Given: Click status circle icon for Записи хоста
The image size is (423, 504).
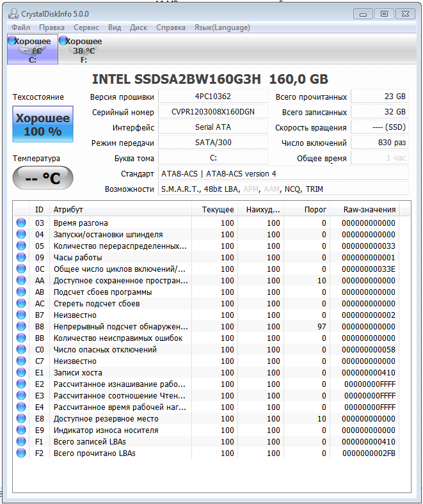Looking at the screenshot, I should click(21, 372).
